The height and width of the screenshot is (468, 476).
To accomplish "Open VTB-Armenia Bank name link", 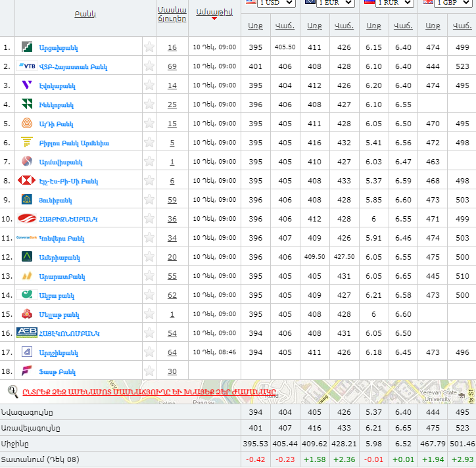I will tap(73, 67).
